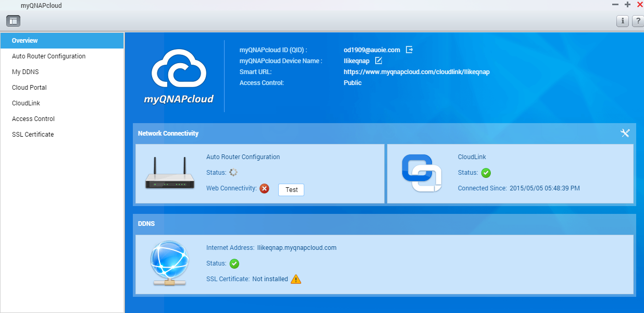Open the info icon button

point(622,21)
